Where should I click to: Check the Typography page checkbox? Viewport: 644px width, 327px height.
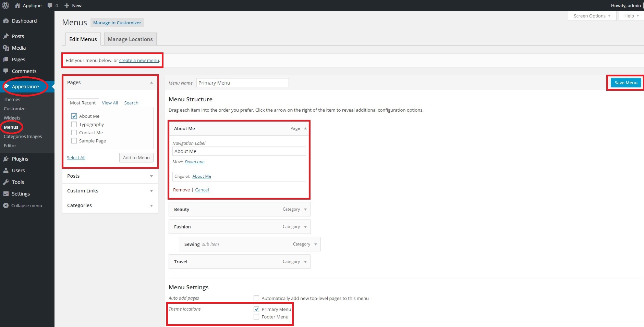tap(74, 124)
